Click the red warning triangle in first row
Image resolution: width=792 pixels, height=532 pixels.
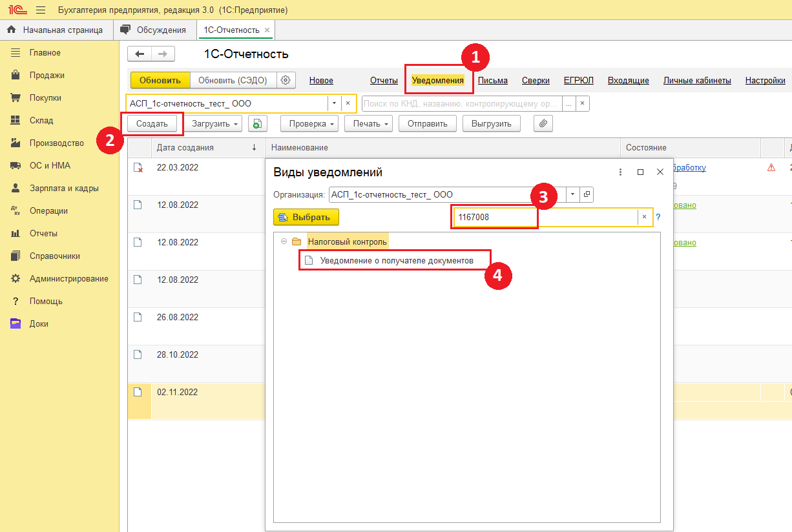tap(771, 168)
